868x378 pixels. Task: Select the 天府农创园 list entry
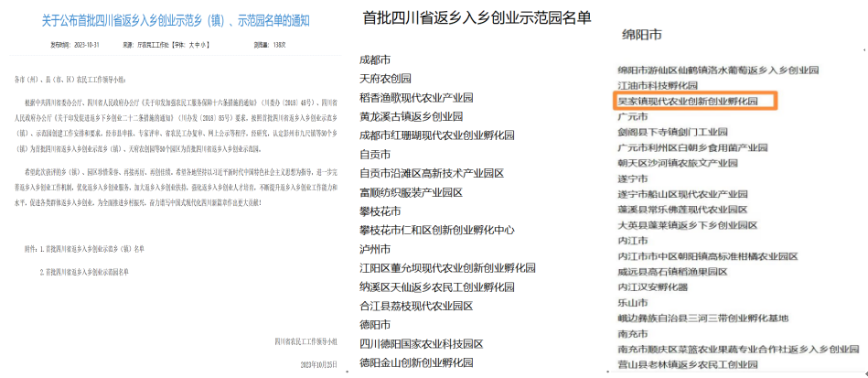385,79
